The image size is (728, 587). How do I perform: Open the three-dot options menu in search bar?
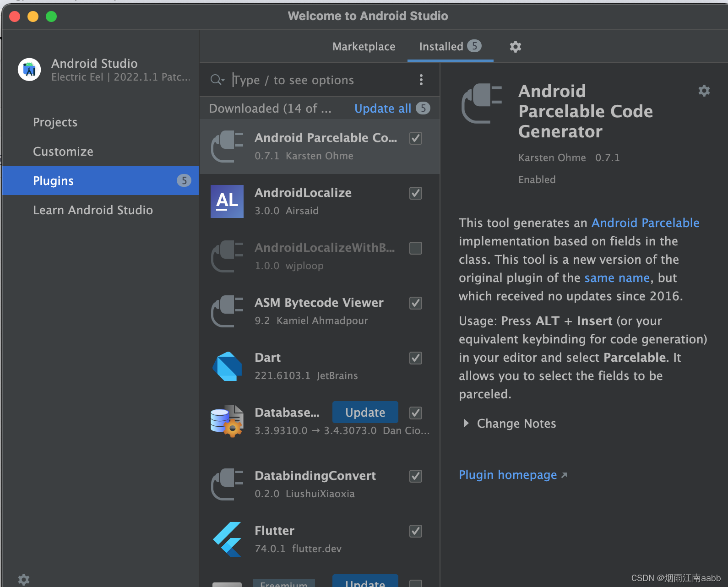tap(421, 80)
